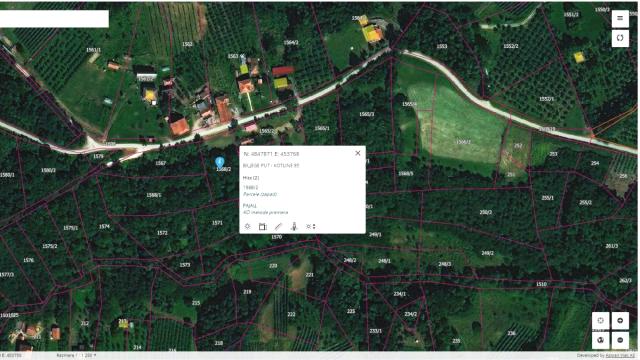Select parcel label 212
The height and width of the screenshot is (360, 640).
84,323
